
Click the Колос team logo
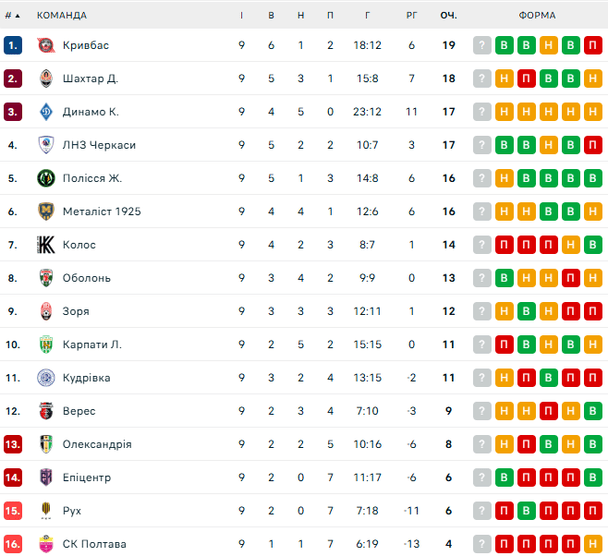[45, 245]
